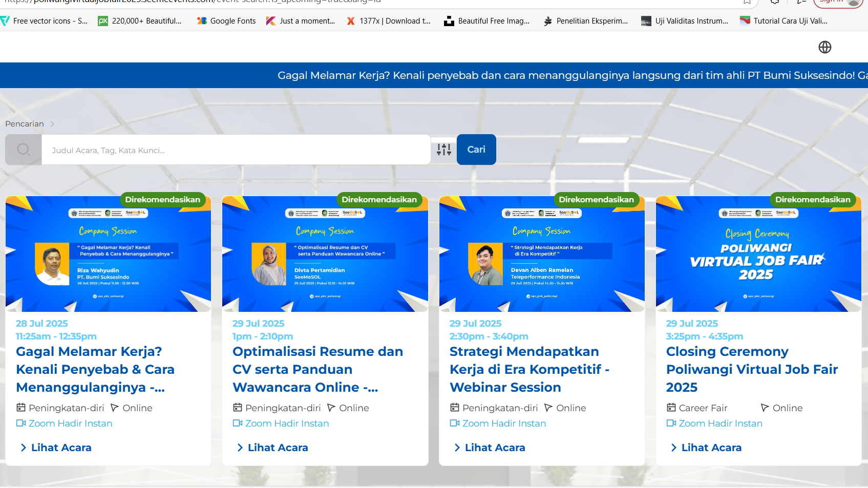The height and width of the screenshot is (488, 868).
Task: Open Closing Ceremony event thumbnail
Action: tap(758, 254)
